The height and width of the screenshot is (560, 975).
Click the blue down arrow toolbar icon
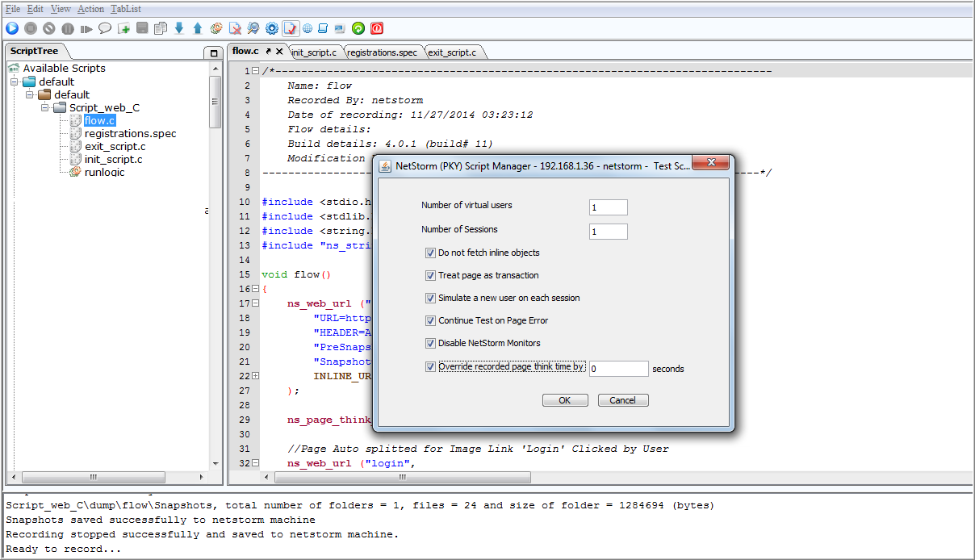179,28
